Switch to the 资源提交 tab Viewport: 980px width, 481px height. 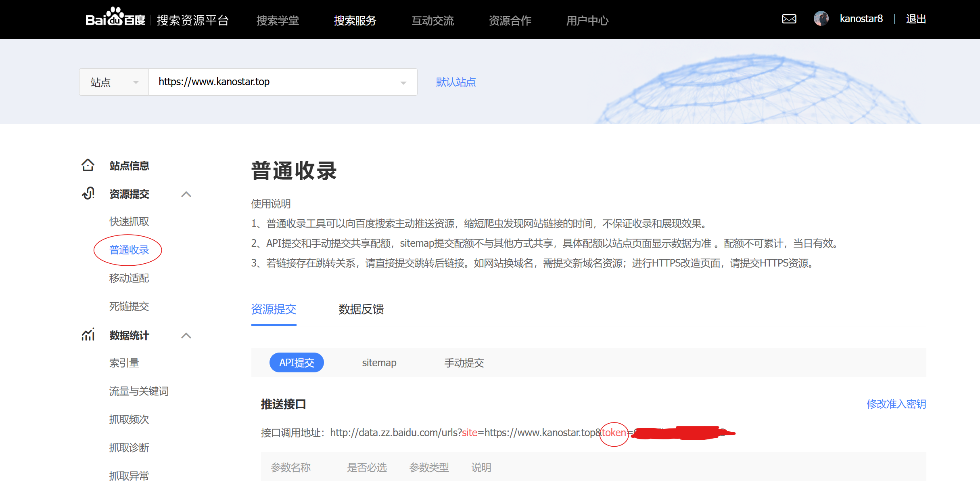(274, 309)
